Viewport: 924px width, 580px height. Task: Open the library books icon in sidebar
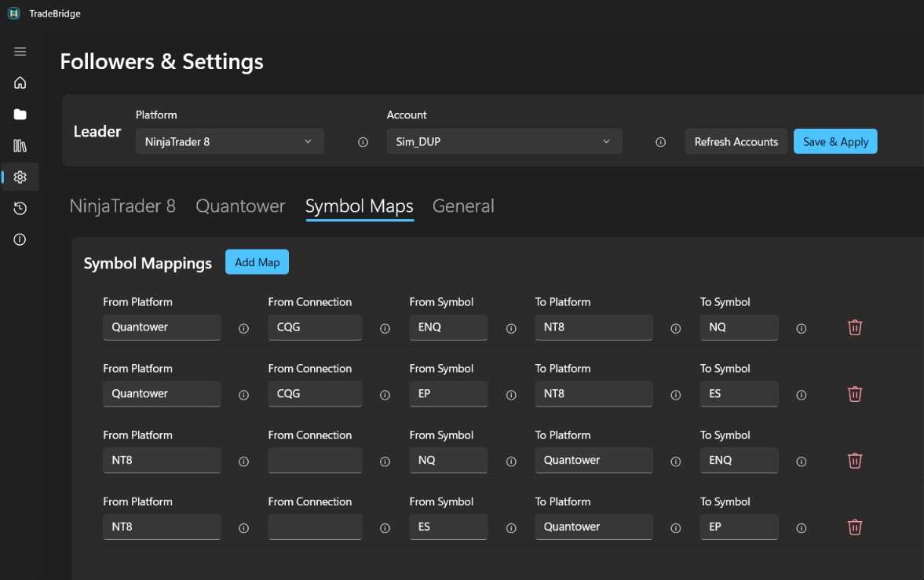(x=20, y=146)
